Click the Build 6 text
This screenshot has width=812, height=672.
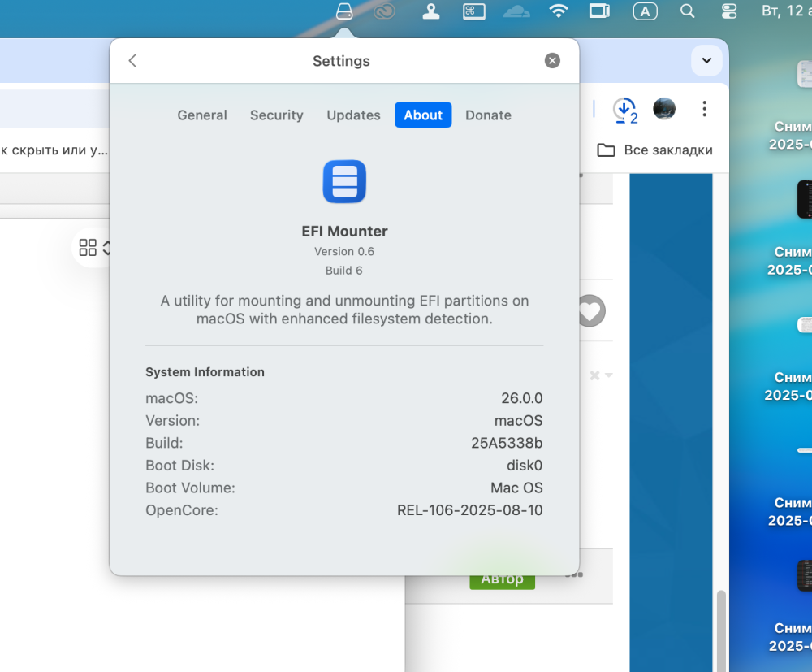point(343,271)
